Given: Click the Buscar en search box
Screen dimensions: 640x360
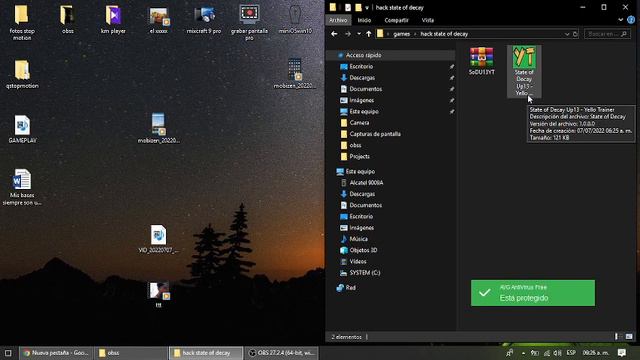Looking at the screenshot, I should pos(607,34).
